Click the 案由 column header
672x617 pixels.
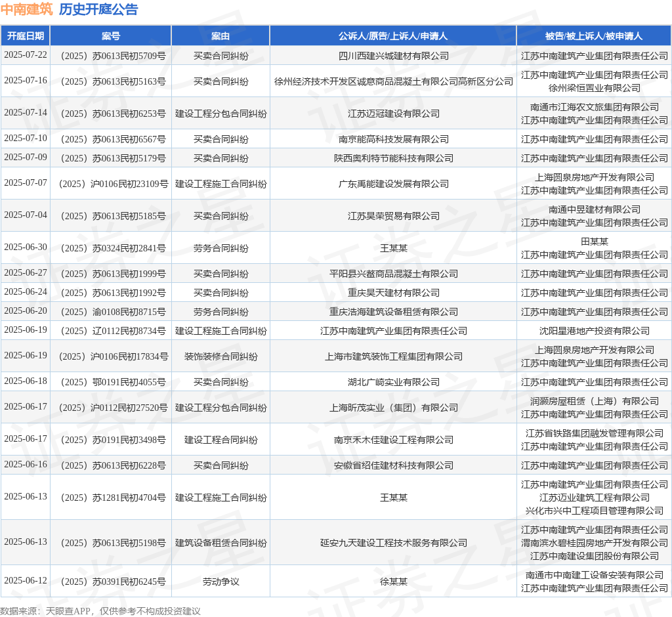(220, 36)
